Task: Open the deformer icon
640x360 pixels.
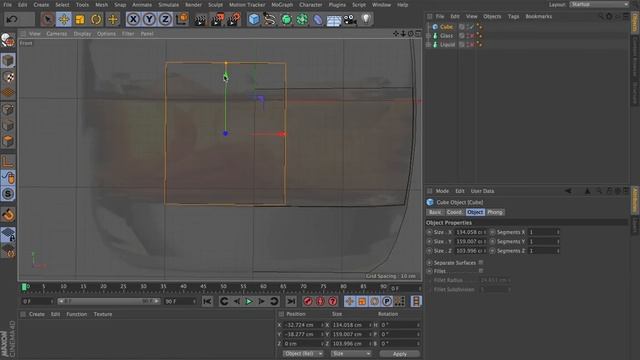Action: coord(318,19)
